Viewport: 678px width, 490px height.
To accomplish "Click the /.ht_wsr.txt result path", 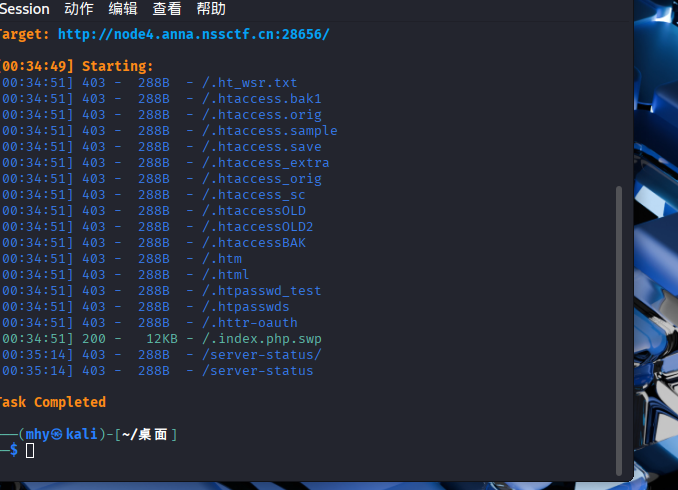I will point(249,83).
